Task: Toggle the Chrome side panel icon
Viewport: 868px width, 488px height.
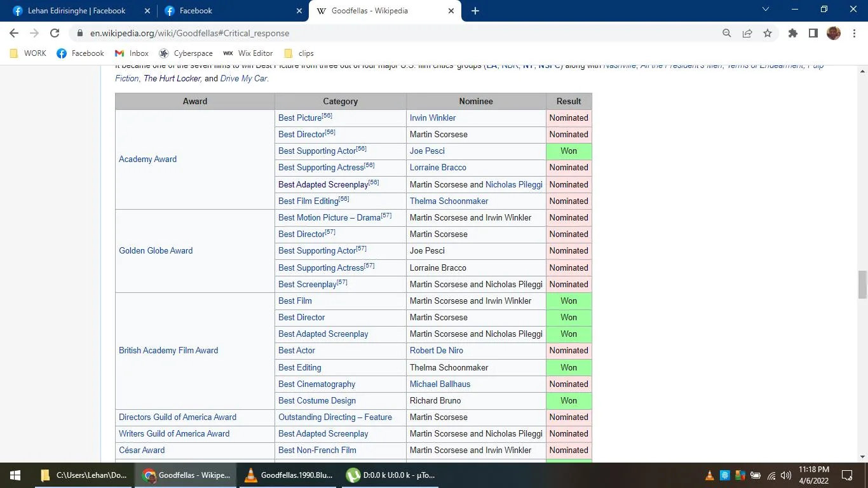Action: (x=813, y=33)
